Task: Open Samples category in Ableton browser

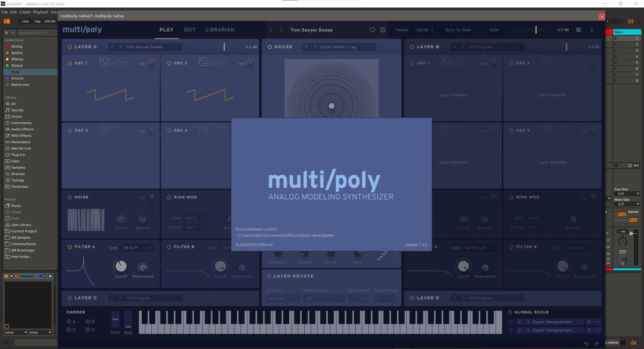Action: tap(18, 167)
